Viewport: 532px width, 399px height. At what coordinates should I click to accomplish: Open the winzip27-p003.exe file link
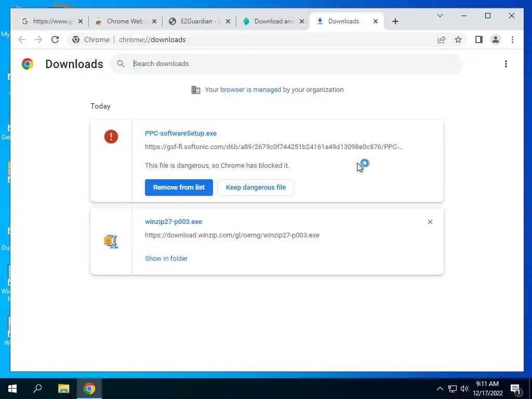coord(174,221)
